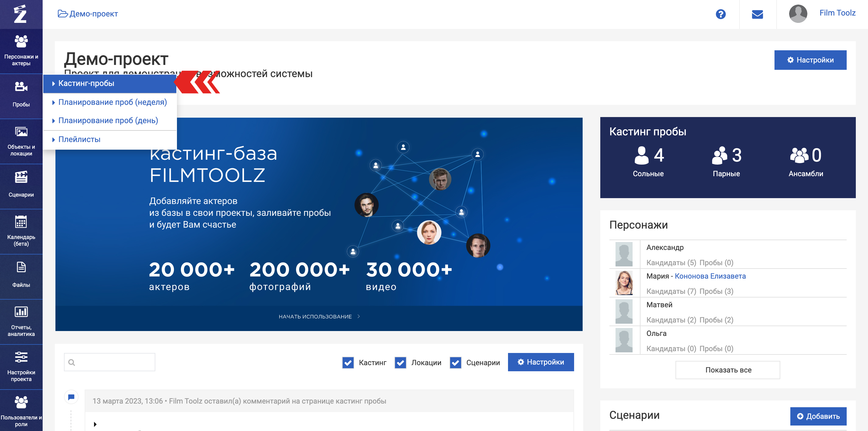The image size is (868, 431).
Task: Select Кастинг-пробы from the submenu
Action: coord(110,83)
